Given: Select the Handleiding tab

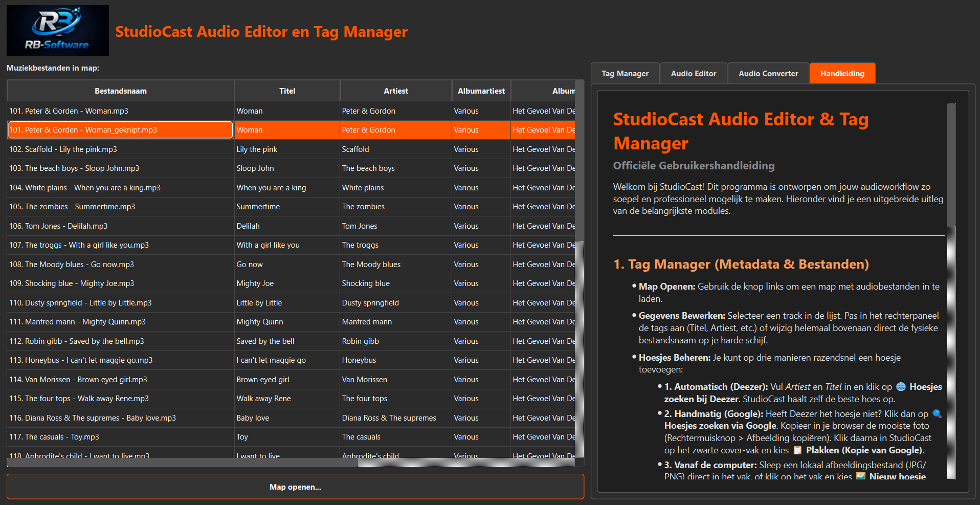Looking at the screenshot, I should [842, 74].
